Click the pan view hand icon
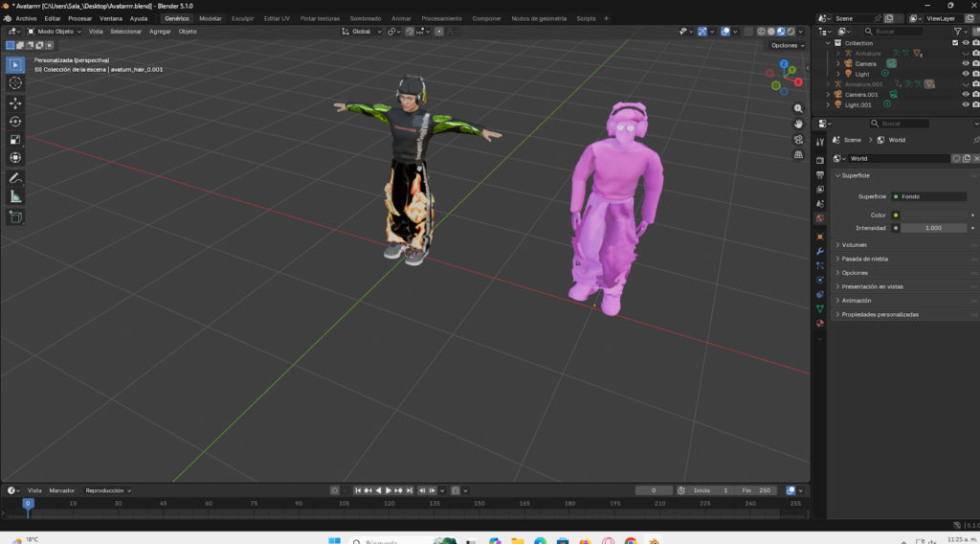Viewport: 980px width, 544px height. (x=798, y=124)
